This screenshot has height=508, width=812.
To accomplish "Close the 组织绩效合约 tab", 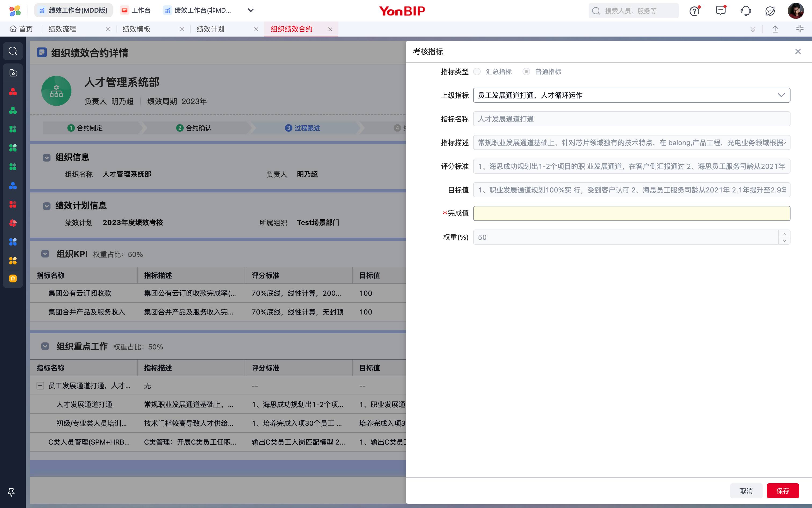I will (330, 29).
